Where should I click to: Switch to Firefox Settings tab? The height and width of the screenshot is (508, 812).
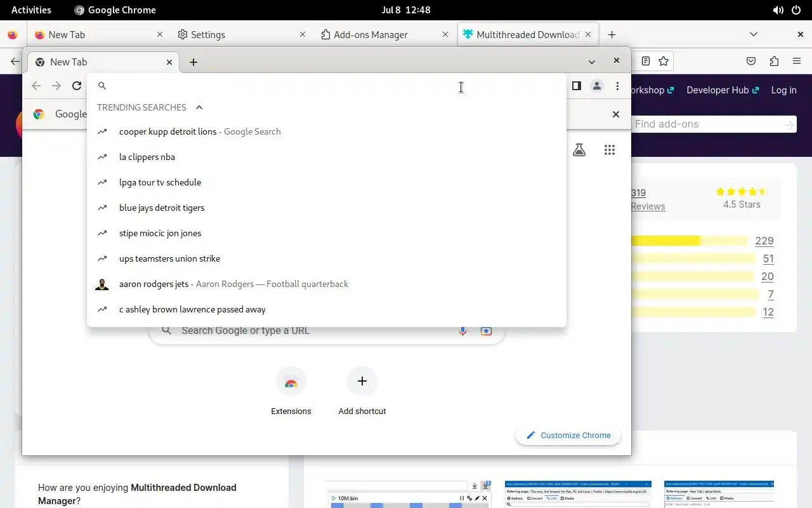pos(241,34)
